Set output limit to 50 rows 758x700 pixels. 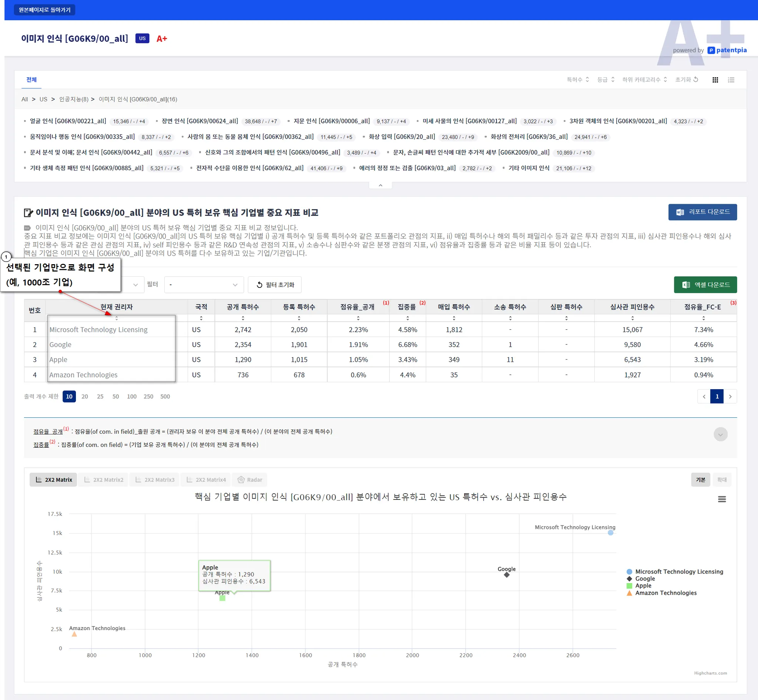pos(115,397)
